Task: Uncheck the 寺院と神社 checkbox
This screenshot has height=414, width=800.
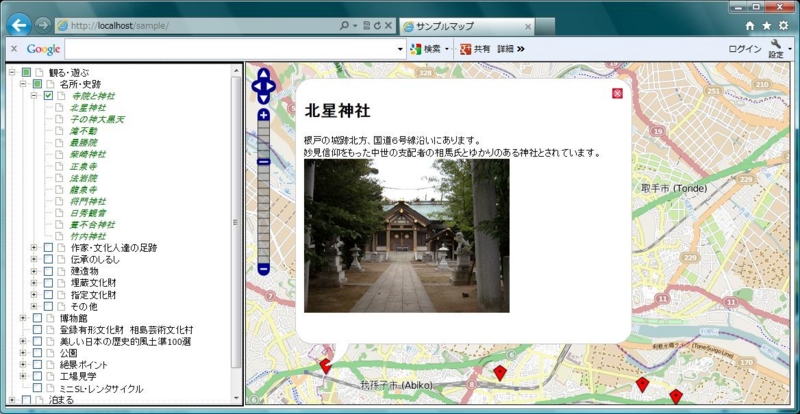Action: pyautogui.click(x=48, y=95)
